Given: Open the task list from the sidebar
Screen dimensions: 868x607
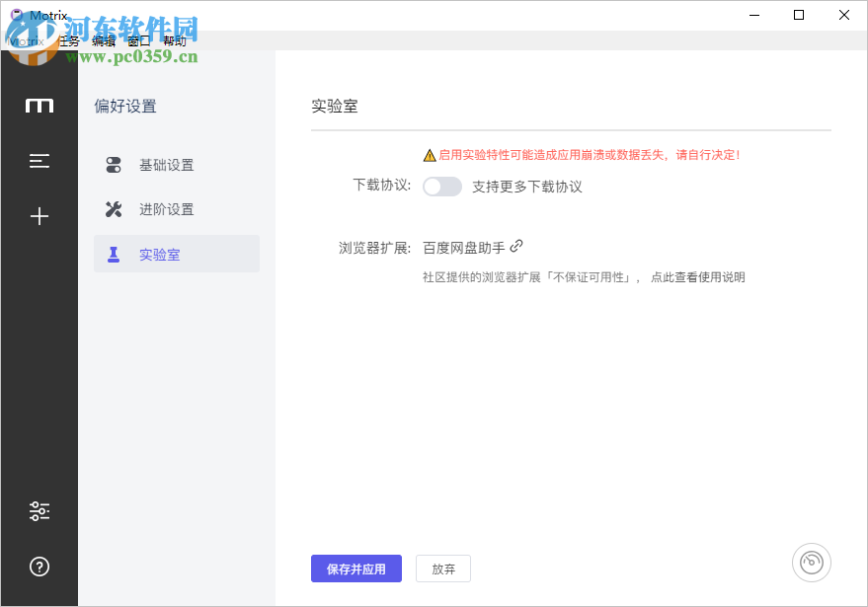Looking at the screenshot, I should click(x=39, y=161).
